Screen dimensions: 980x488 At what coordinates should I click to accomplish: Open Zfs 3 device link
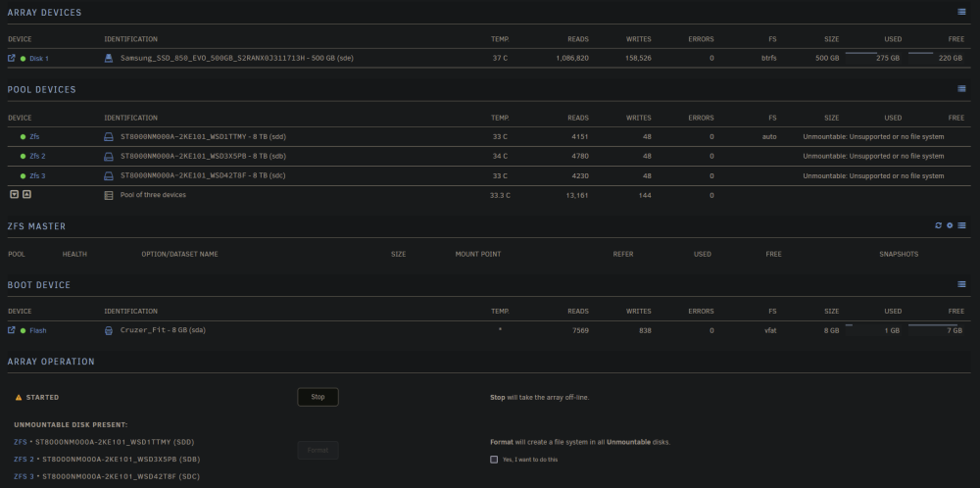click(x=37, y=176)
